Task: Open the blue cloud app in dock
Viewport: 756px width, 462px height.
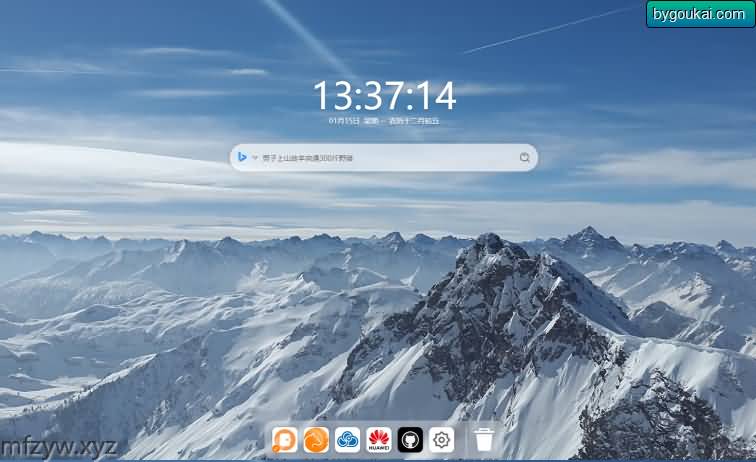Action: point(347,440)
